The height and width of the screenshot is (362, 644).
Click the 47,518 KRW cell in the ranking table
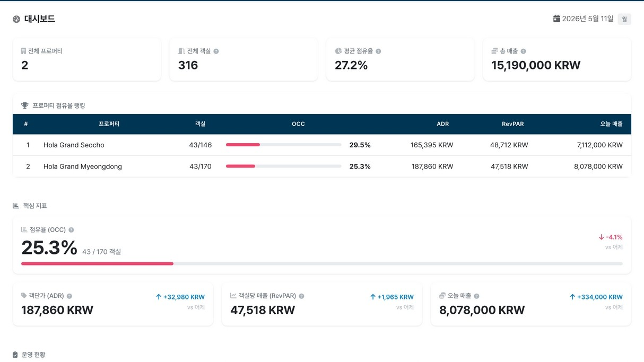pos(509,166)
